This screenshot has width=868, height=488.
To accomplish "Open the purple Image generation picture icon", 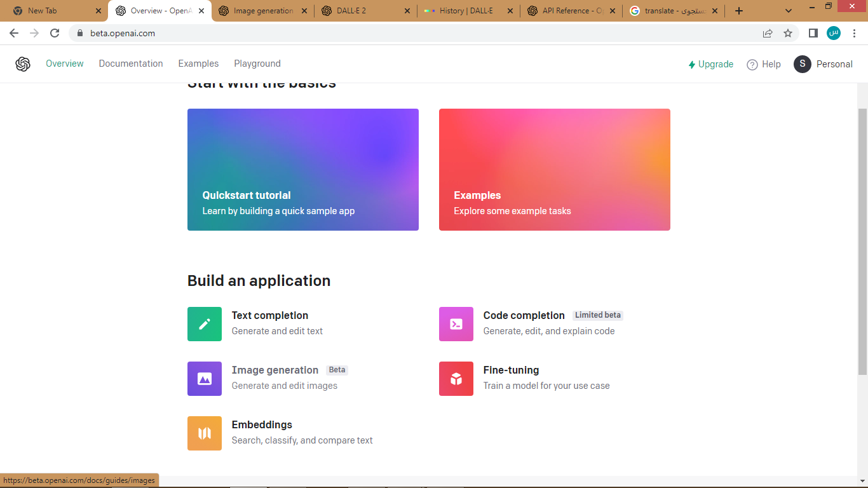I will coord(205,379).
